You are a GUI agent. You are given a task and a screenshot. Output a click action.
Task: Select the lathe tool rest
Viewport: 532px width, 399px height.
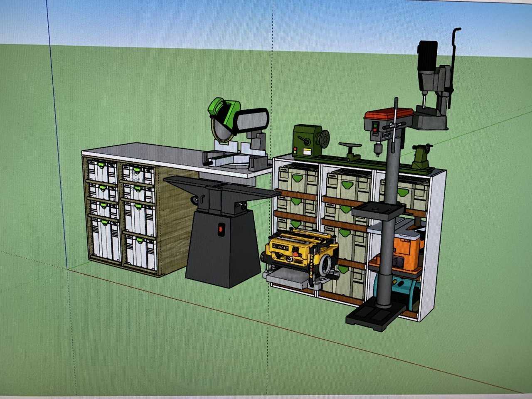350,150
